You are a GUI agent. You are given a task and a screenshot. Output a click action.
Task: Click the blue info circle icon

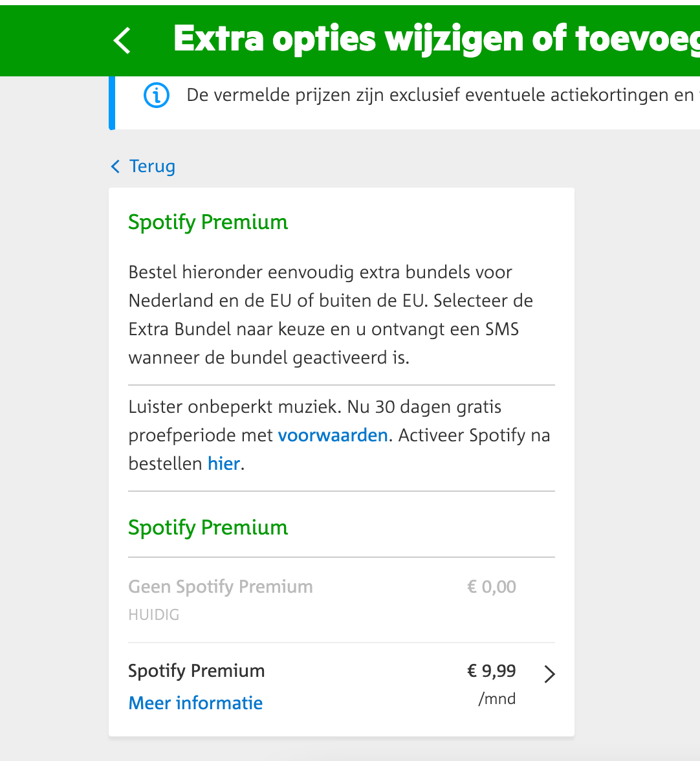[156, 95]
